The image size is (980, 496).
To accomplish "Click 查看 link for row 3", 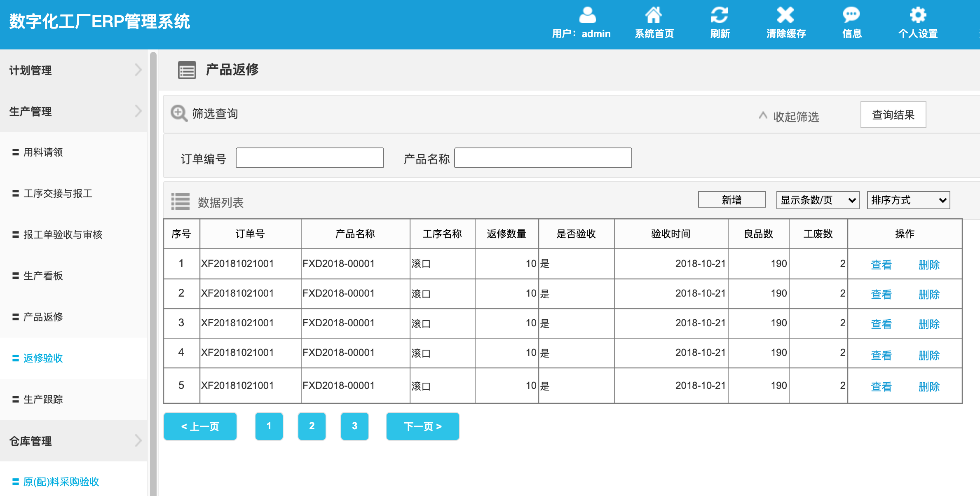I will pos(881,324).
